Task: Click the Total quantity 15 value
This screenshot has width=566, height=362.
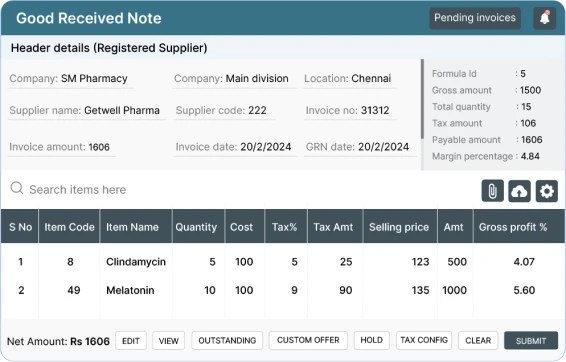Action: [526, 107]
